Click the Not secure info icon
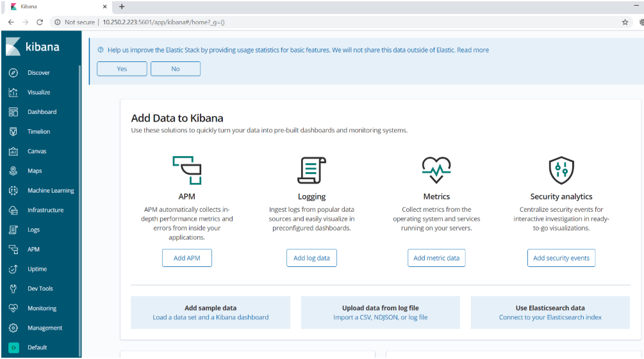Screen dimensions: 644x359 tap(58, 22)
